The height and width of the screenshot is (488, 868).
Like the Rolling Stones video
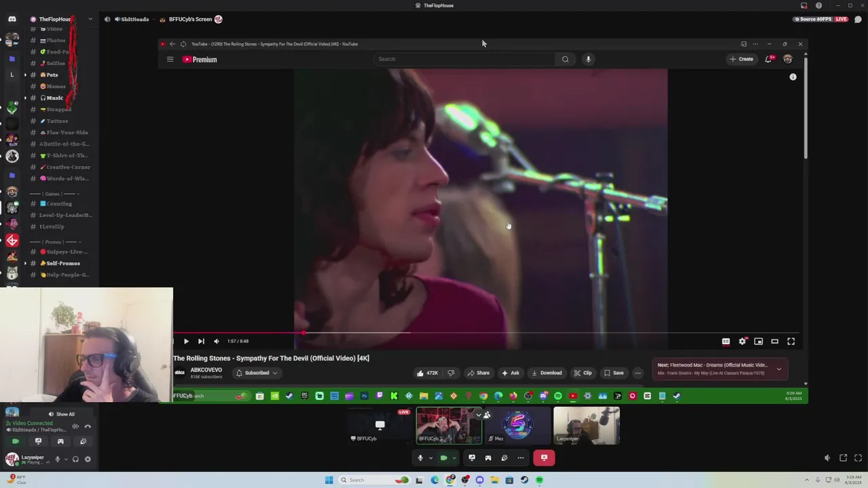click(x=427, y=373)
